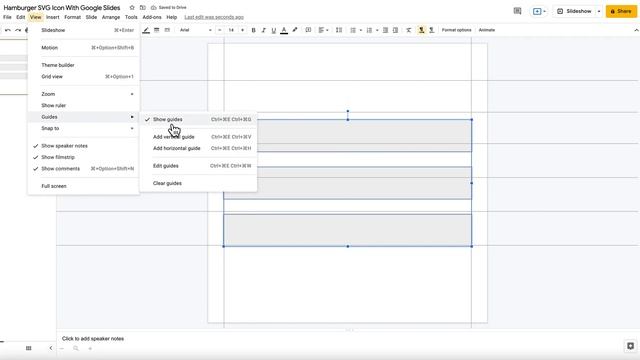Click the bottom zoom magnifier icon
640x360 pixels.
(76, 348)
